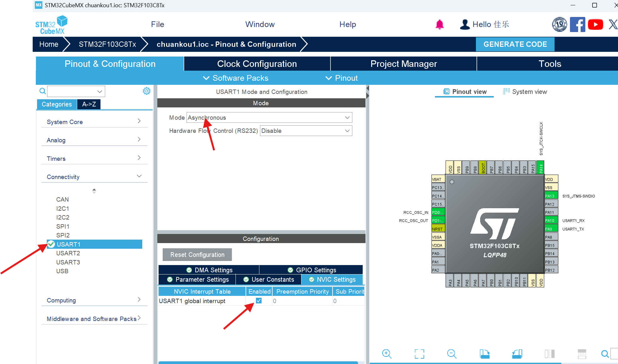Screen dimensions: 618x364
Task: Click the NRST pin on the chip
Action: [438, 229]
